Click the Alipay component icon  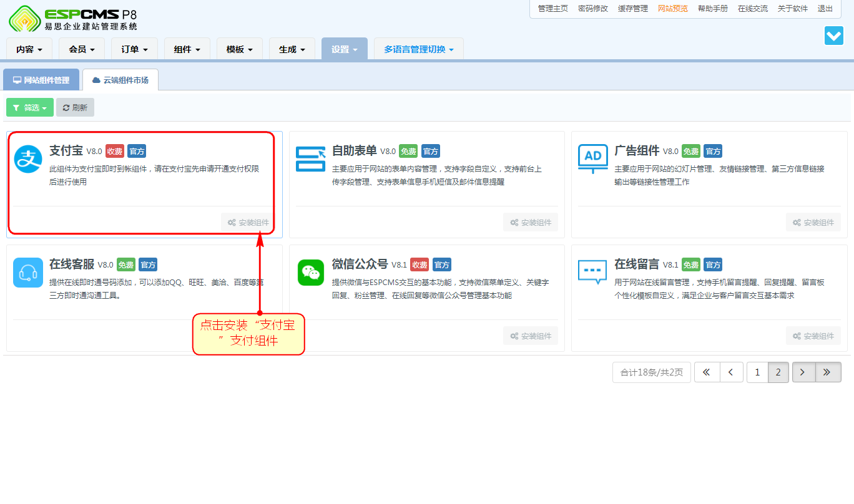click(x=28, y=159)
